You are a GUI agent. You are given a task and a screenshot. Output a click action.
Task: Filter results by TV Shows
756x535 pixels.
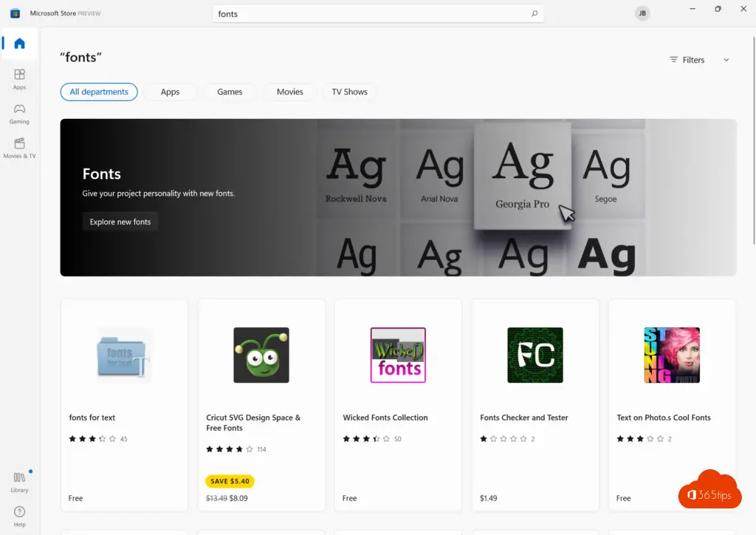349,92
